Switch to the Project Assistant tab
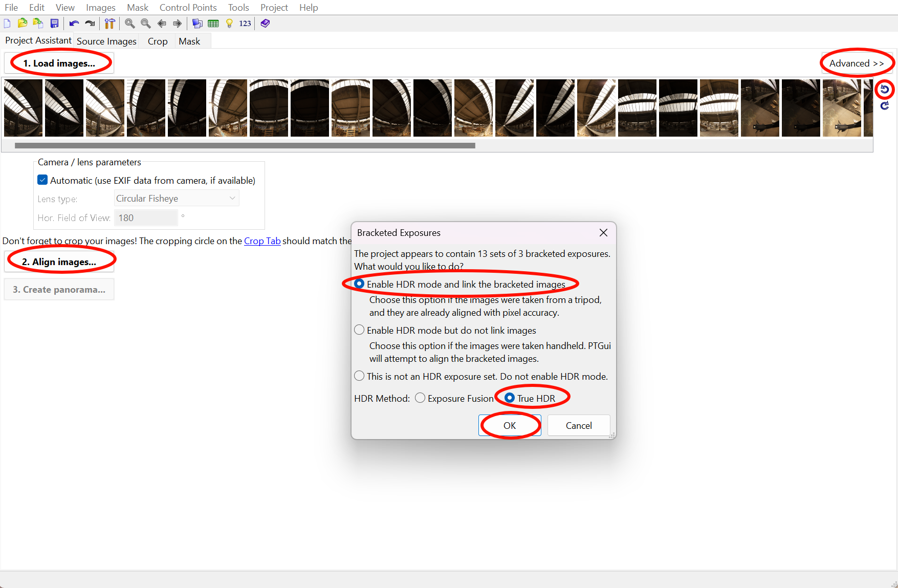The image size is (898, 588). [x=38, y=40]
